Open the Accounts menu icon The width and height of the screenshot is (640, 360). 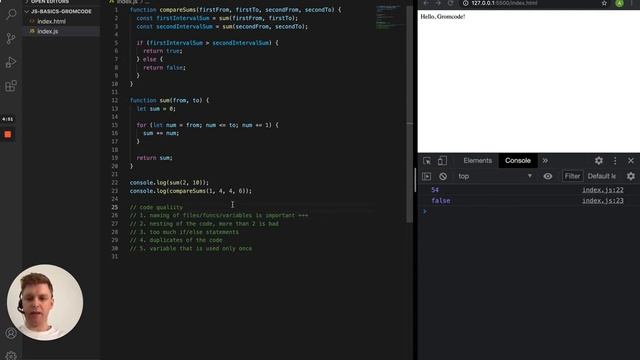(x=11, y=333)
